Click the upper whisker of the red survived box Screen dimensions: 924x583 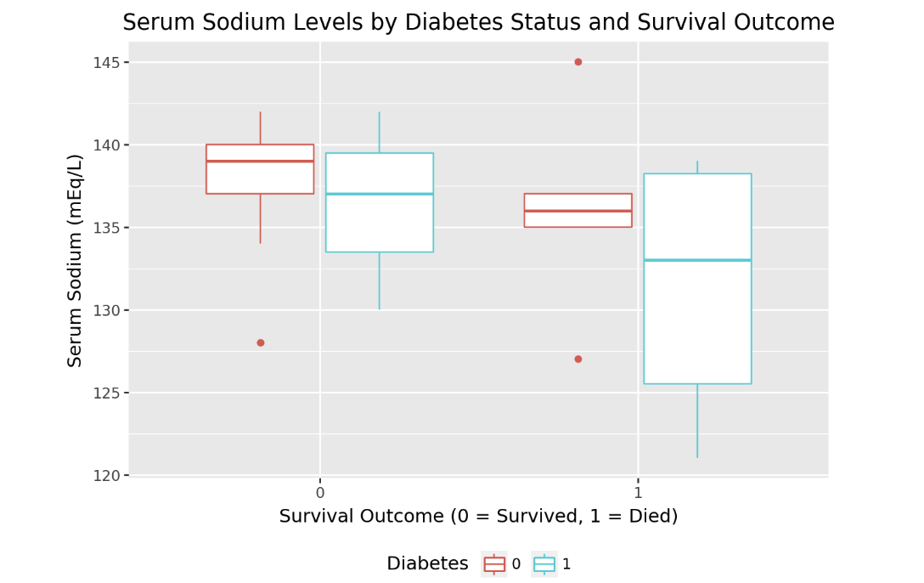(x=260, y=128)
